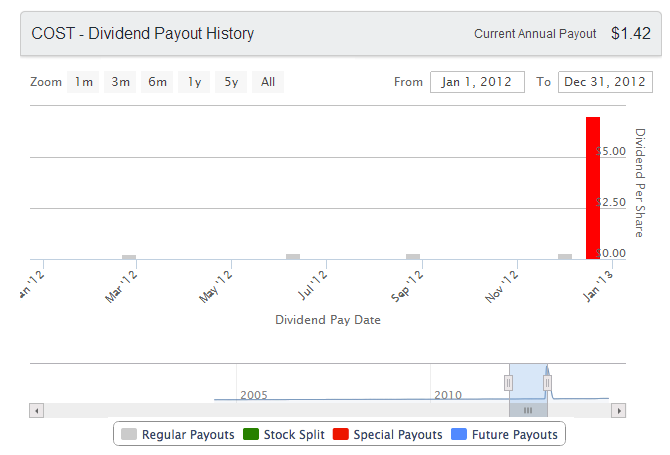Click the Dividend Pay Date axis title

coord(328,320)
